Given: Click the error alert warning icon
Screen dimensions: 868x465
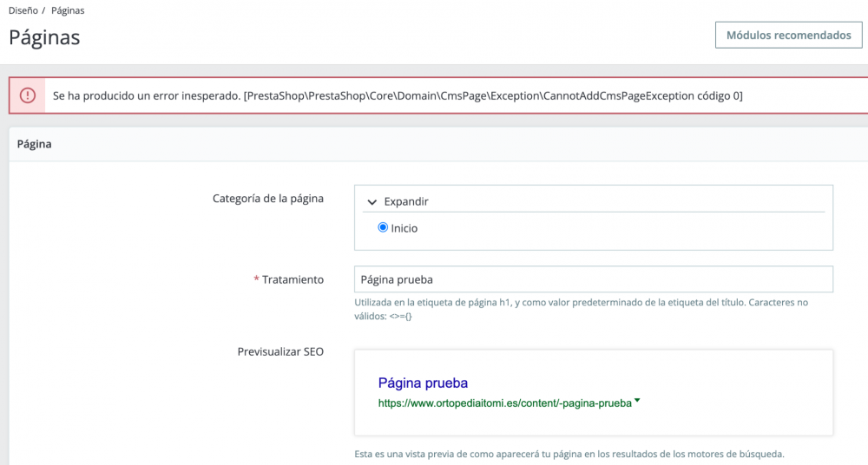Looking at the screenshot, I should 27,95.
